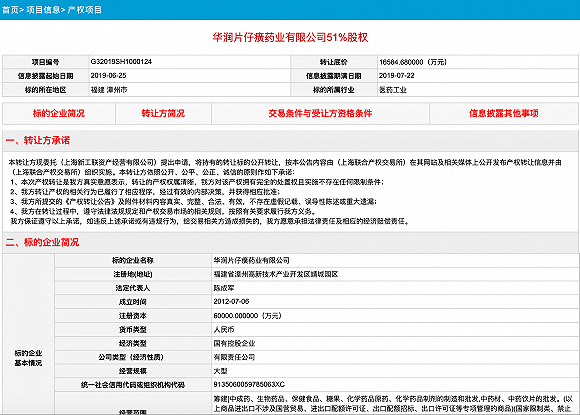Image resolution: width=580 pixels, height=415 pixels.
Task: Click the 标的企业名称 label
Action: coord(133,260)
